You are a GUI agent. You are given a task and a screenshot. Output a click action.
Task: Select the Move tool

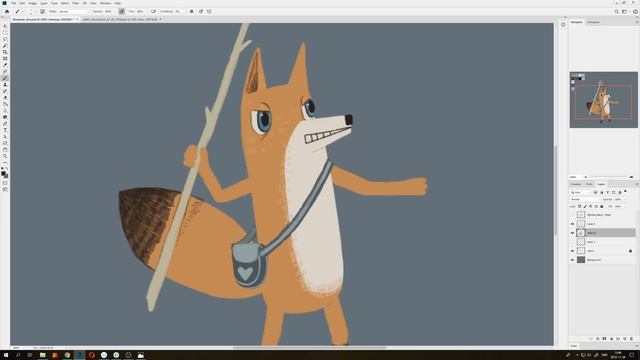click(5, 26)
